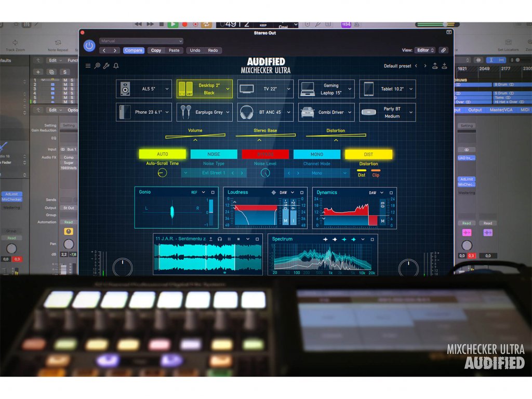Select the BT ANC 45 headphones icon

click(x=247, y=112)
